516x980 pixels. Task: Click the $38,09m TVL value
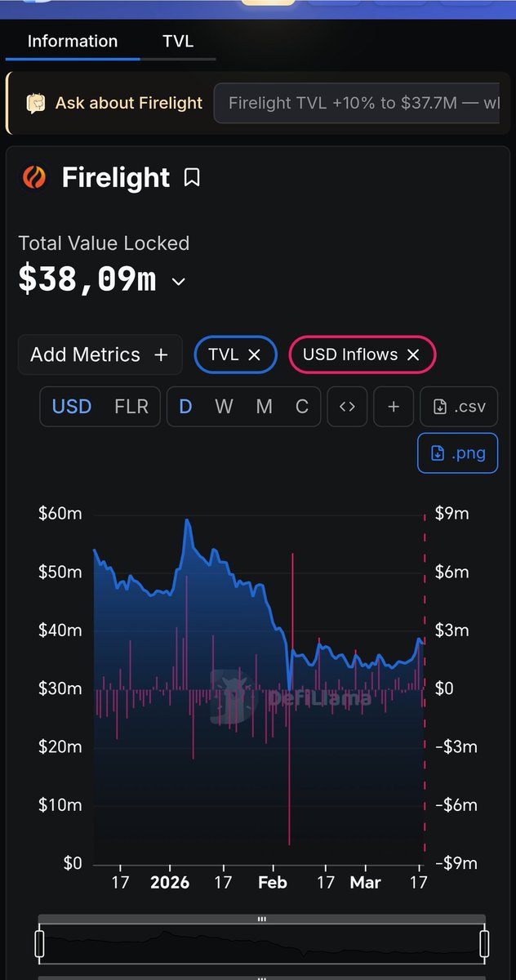[x=87, y=280]
